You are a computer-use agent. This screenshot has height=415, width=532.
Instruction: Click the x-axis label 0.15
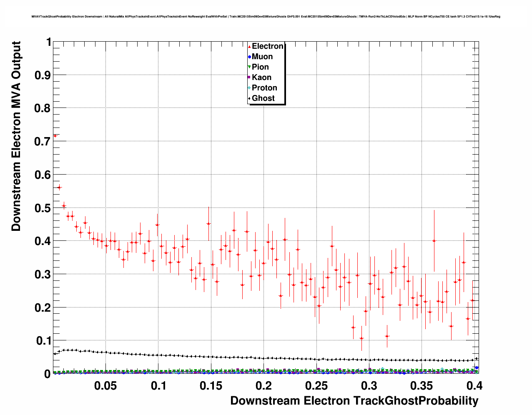pyautogui.click(x=211, y=386)
